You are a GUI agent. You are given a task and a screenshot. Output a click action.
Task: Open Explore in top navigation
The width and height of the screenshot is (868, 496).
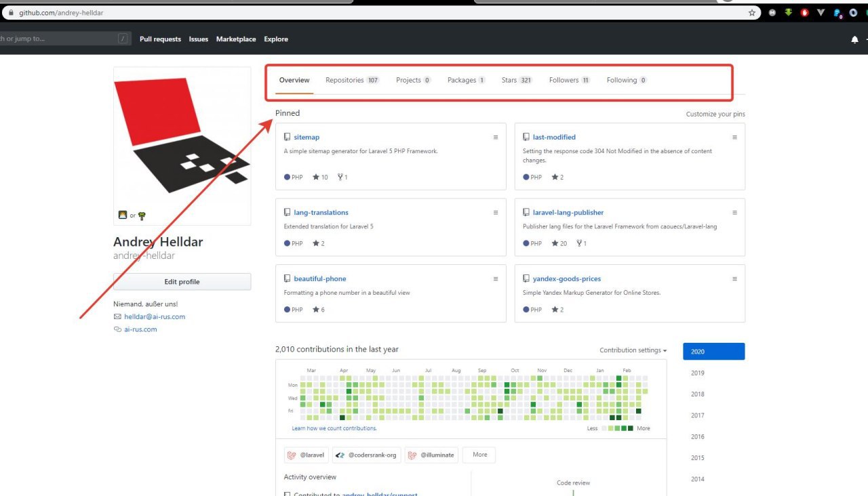(x=276, y=39)
